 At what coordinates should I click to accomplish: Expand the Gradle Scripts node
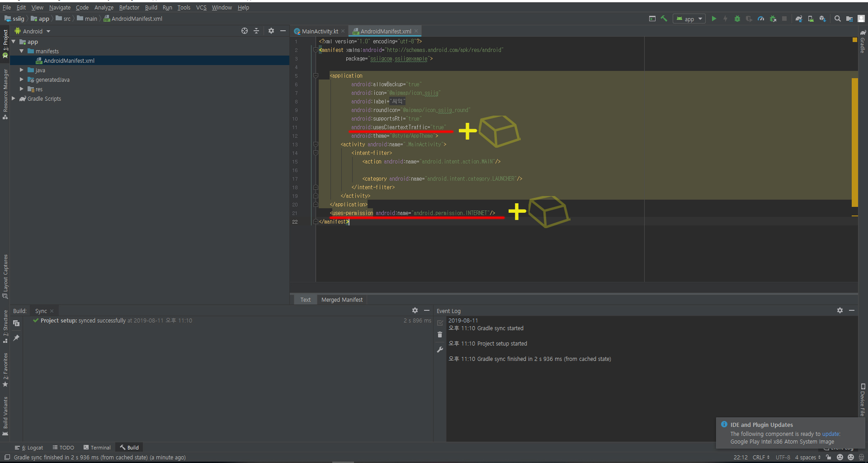pyautogui.click(x=13, y=98)
